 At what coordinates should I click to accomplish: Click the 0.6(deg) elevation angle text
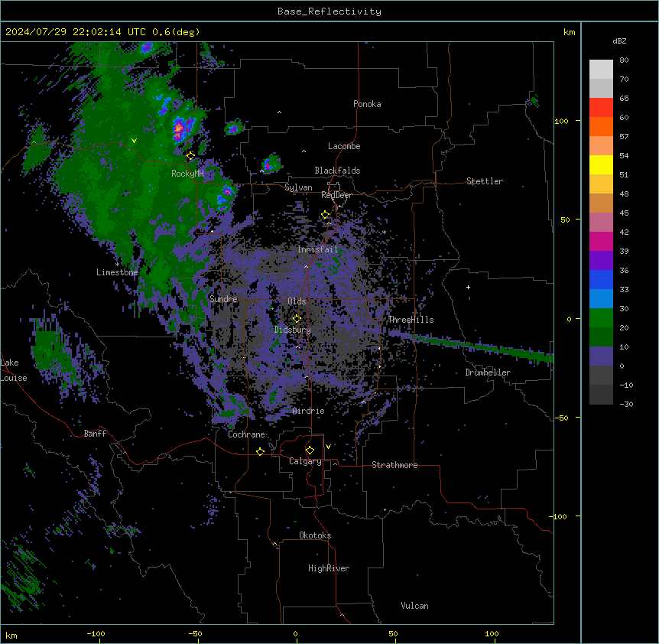pos(176,32)
